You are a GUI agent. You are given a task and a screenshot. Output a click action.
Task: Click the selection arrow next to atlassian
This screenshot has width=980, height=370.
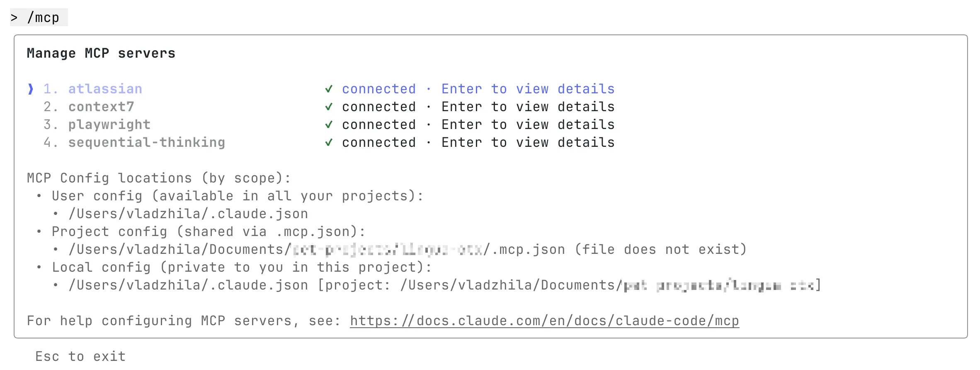31,89
